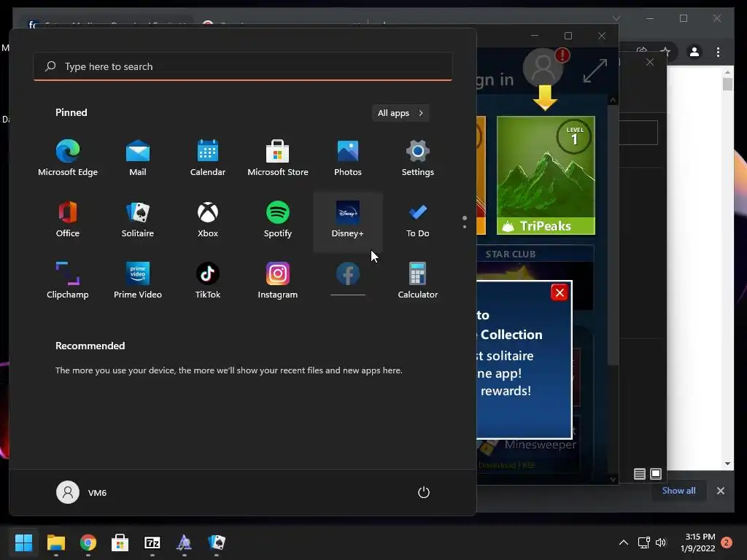Click the Solitaire profile avatar
Viewport: 747px width, 560px height.
(543, 67)
